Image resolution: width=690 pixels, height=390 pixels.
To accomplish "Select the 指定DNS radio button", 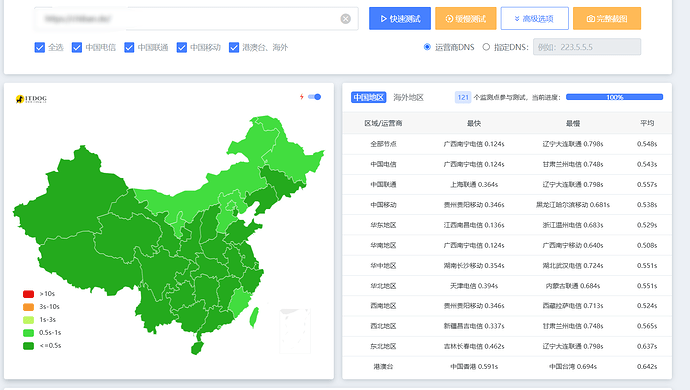I will 486,47.
